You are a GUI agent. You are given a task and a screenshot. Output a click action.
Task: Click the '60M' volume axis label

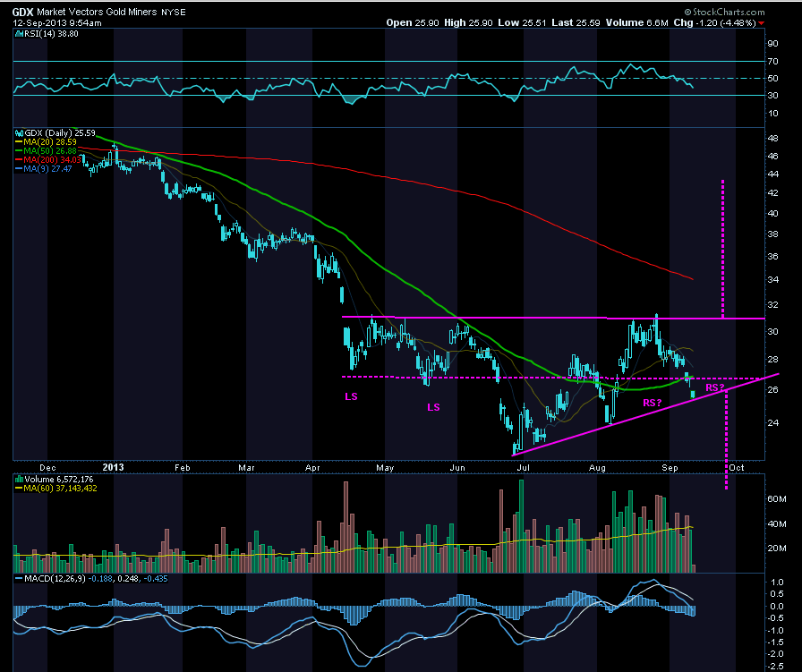point(776,499)
